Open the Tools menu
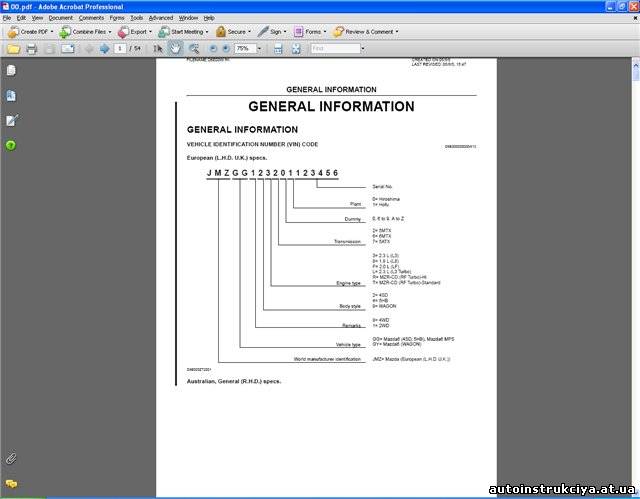Screen dimensions: 640x499 pyautogui.click(x=137, y=18)
